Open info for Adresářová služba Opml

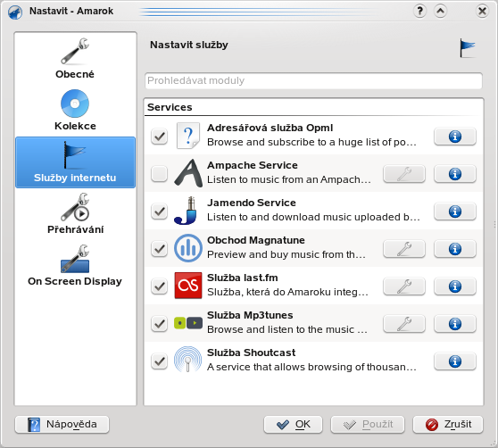[455, 137]
